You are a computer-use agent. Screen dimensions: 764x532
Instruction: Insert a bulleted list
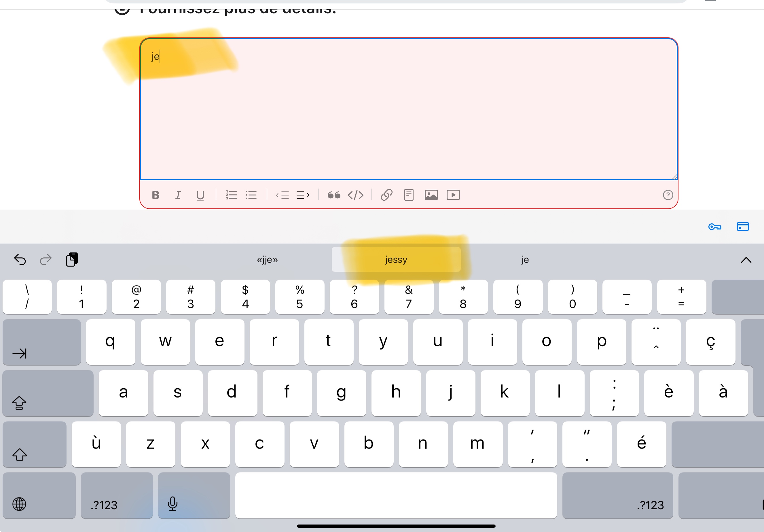point(251,195)
